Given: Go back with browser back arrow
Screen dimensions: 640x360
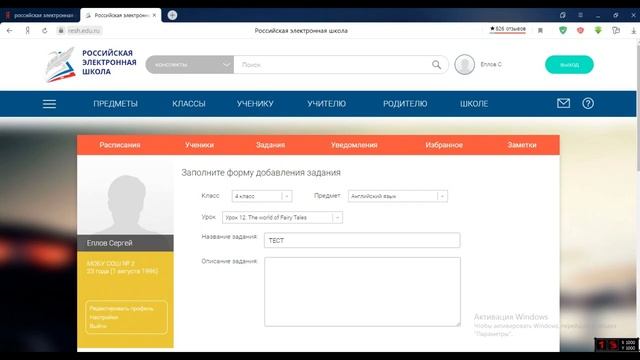Looking at the screenshot, I should (x=10, y=31).
